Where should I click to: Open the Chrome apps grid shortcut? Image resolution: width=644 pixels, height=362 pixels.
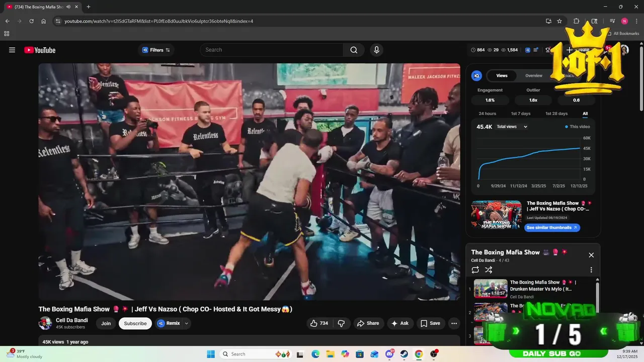7,34
